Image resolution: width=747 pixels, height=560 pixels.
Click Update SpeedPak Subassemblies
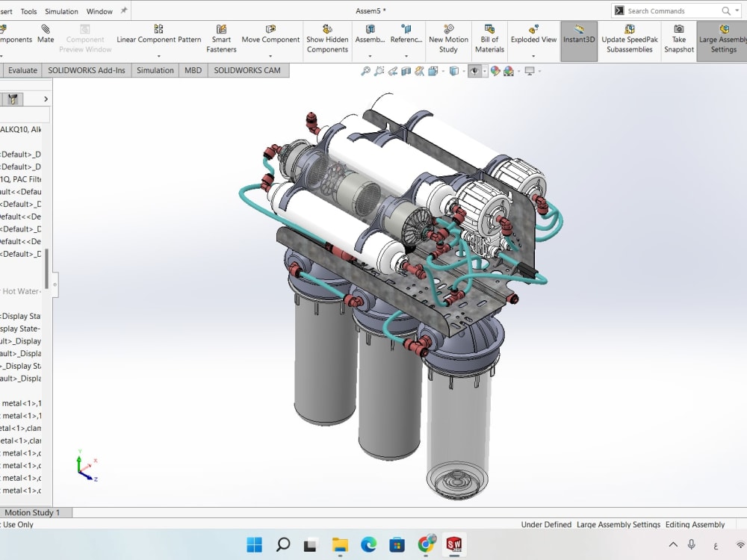[629, 39]
